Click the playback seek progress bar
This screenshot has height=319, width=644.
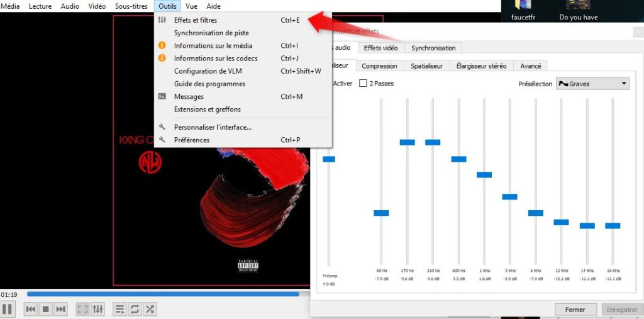click(164, 294)
